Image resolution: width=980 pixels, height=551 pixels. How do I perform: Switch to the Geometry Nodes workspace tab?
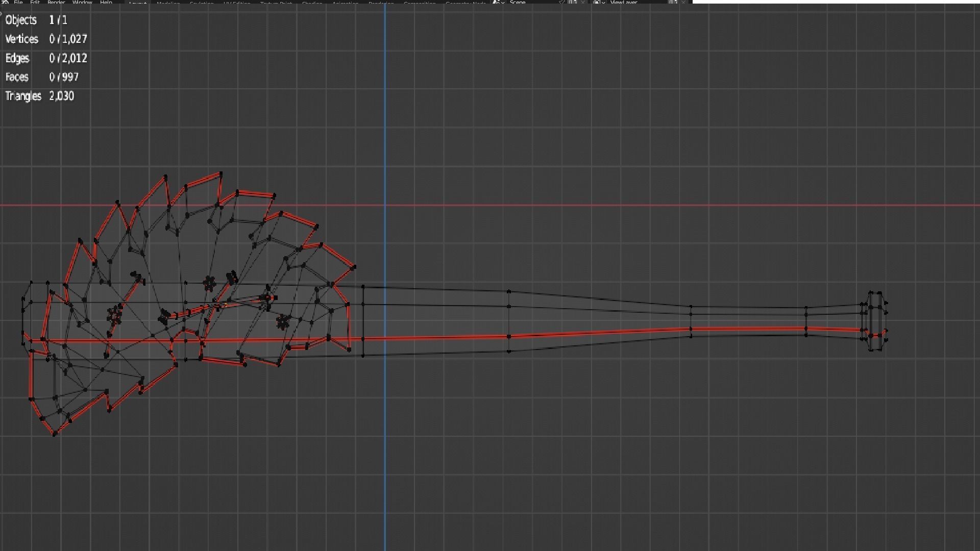pos(465,3)
